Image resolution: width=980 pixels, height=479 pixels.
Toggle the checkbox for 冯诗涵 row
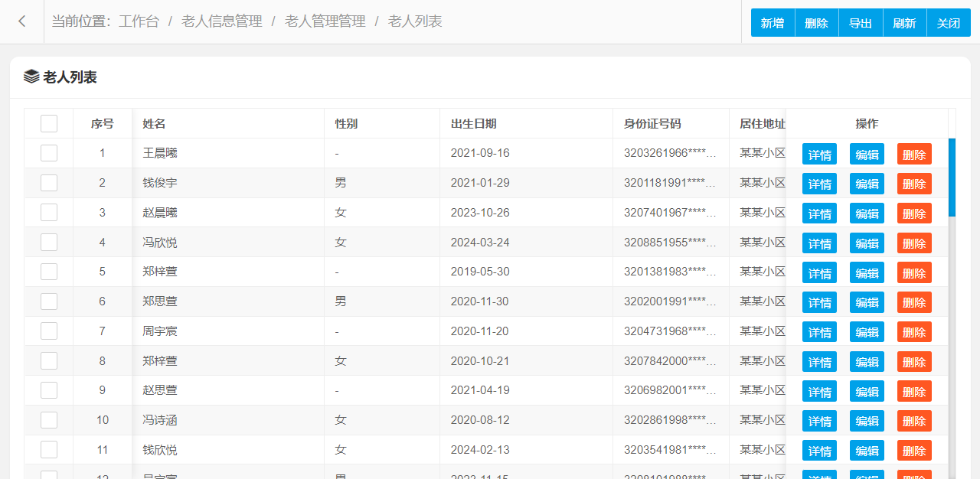pyautogui.click(x=49, y=420)
